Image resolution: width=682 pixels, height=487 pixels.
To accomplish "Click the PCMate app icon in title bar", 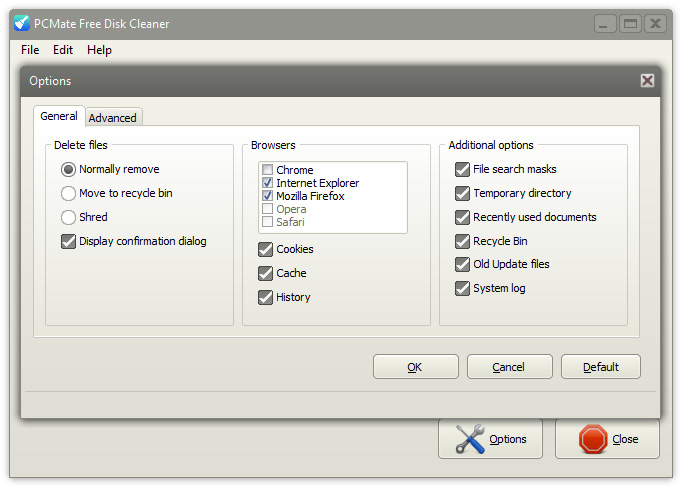I will pyautogui.click(x=22, y=23).
